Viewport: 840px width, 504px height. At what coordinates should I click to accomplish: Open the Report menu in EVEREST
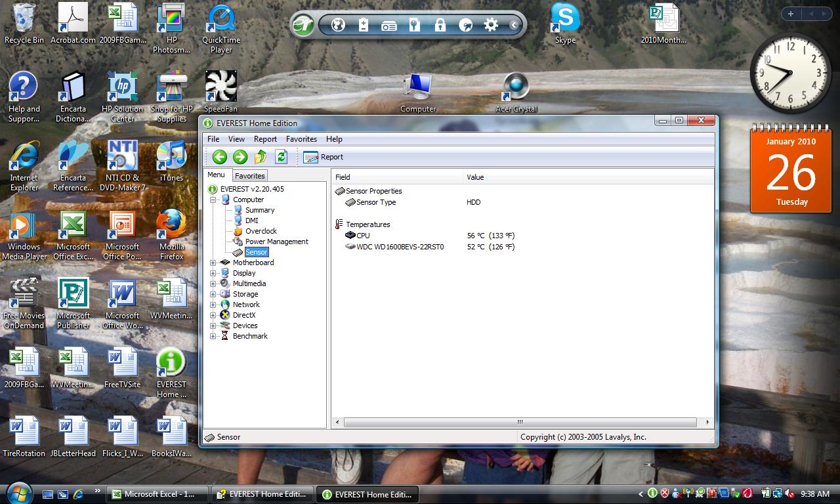265,139
